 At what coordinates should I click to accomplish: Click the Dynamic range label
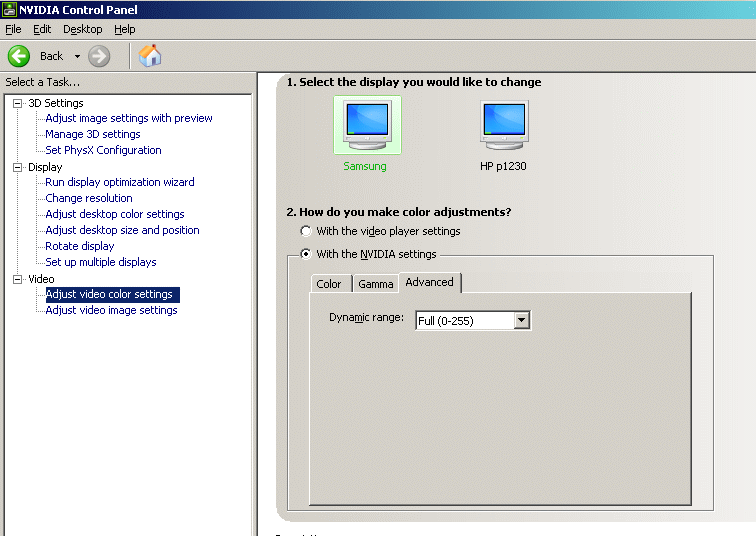point(366,318)
